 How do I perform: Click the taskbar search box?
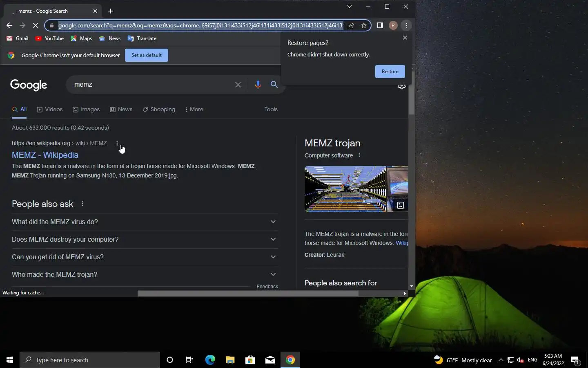click(x=90, y=360)
